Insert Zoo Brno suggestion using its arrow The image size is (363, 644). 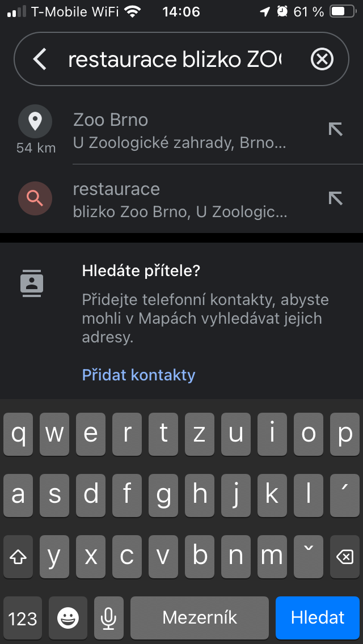[336, 129]
